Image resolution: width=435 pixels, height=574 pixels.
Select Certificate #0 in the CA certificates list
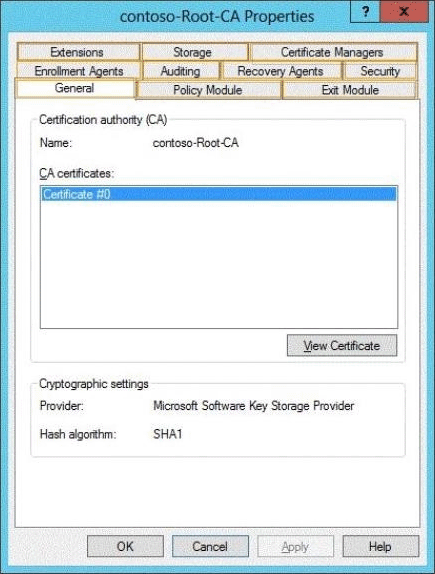(x=219, y=194)
